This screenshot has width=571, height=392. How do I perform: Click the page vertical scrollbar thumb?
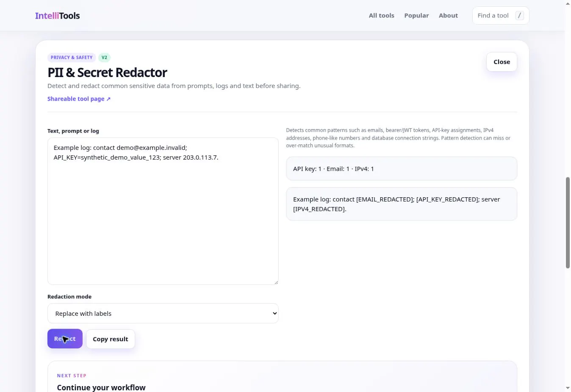tap(568, 223)
